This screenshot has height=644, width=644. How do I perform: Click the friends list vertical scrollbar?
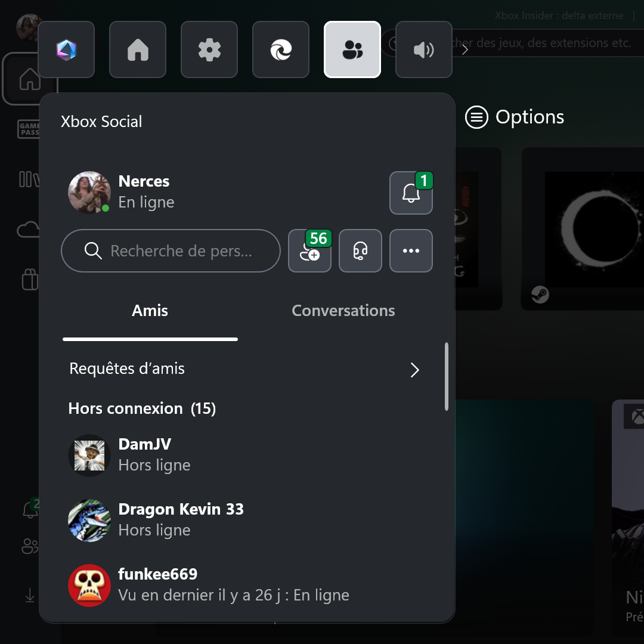(446, 376)
